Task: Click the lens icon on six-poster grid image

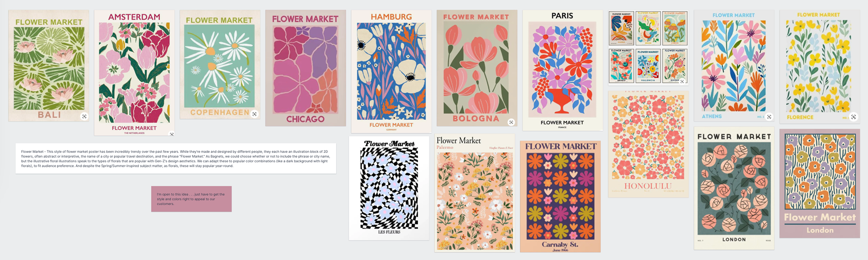Action: click(682, 81)
